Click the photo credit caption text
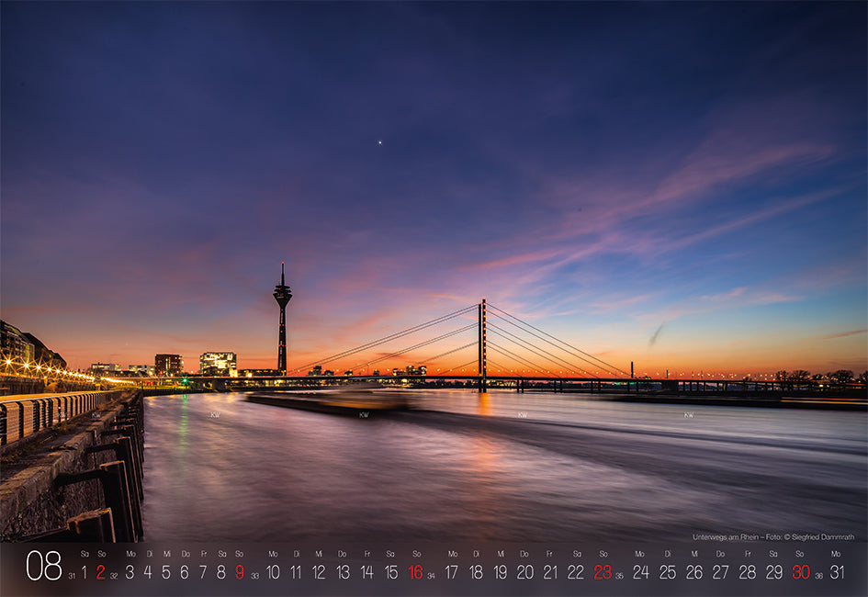The width and height of the screenshot is (868, 597). (773, 537)
